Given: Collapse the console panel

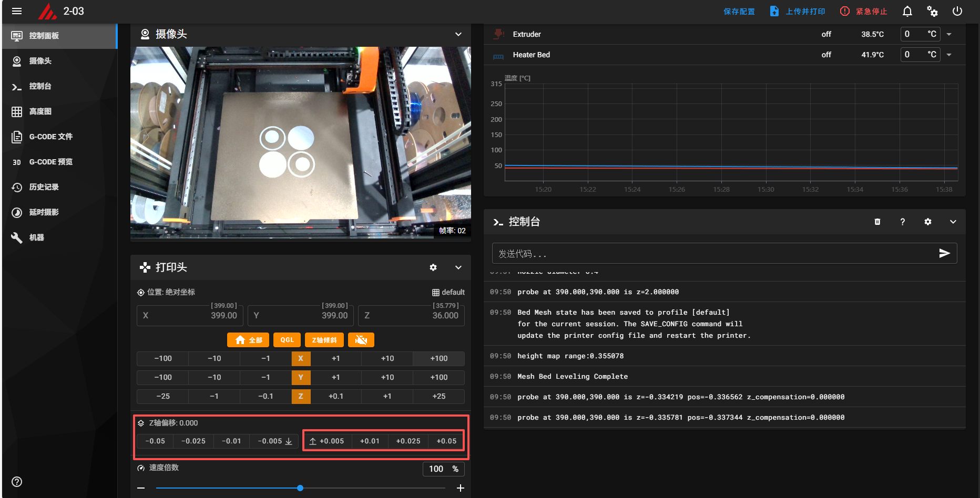Looking at the screenshot, I should click(x=953, y=222).
